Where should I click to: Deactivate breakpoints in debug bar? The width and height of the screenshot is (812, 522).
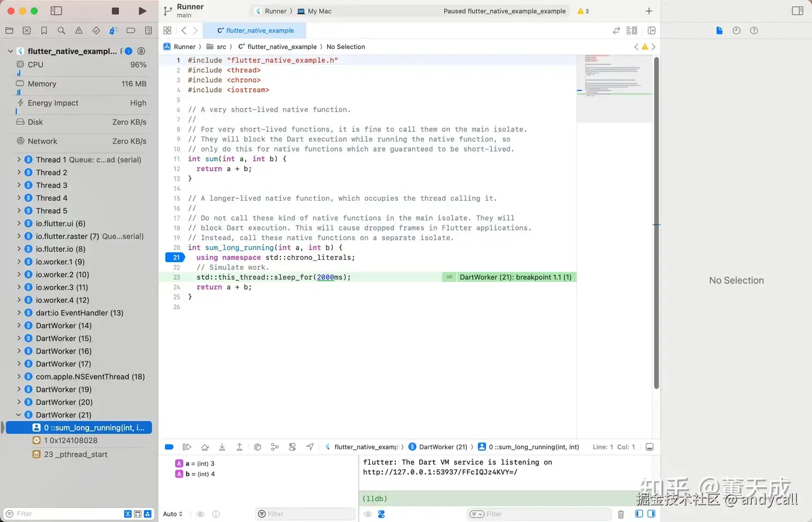pyautogui.click(x=169, y=447)
